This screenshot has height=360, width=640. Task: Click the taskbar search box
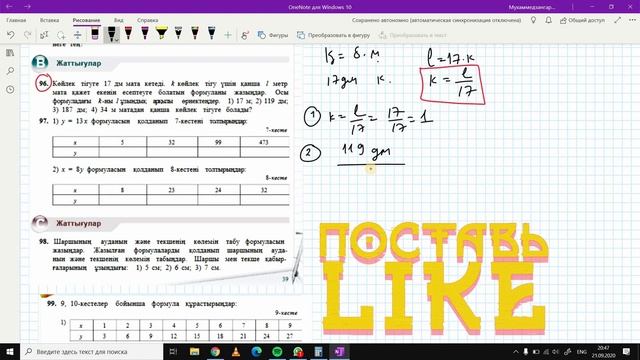pos(91,351)
